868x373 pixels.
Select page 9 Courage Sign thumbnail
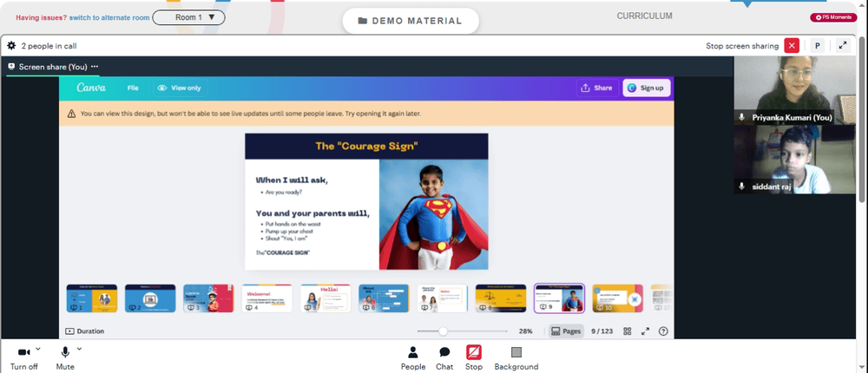[x=559, y=298]
